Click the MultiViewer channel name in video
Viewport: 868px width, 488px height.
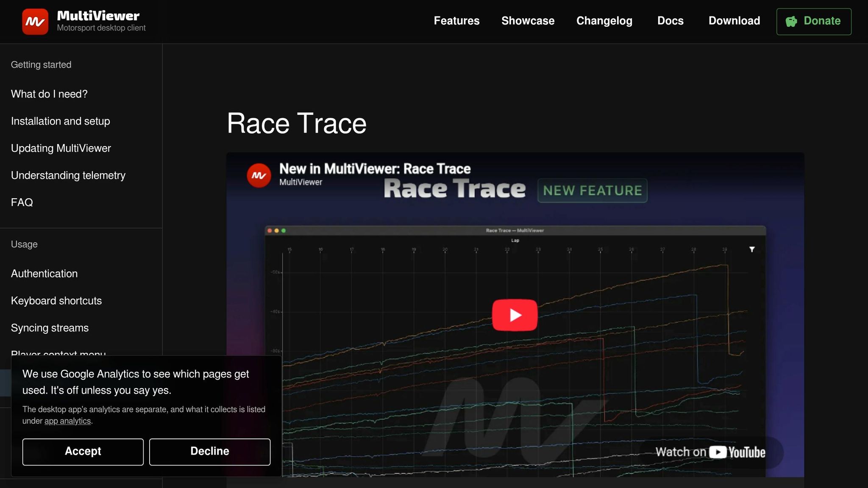[300, 182]
